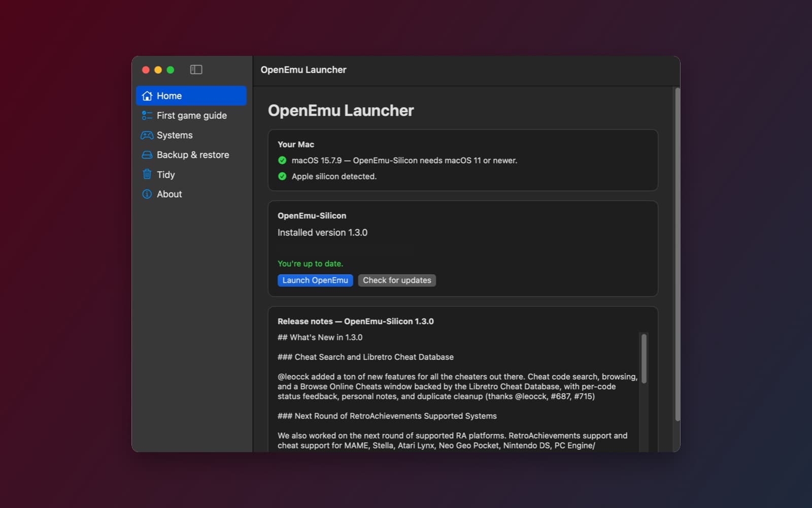Select the Home sidebar item
The image size is (812, 508).
point(191,96)
